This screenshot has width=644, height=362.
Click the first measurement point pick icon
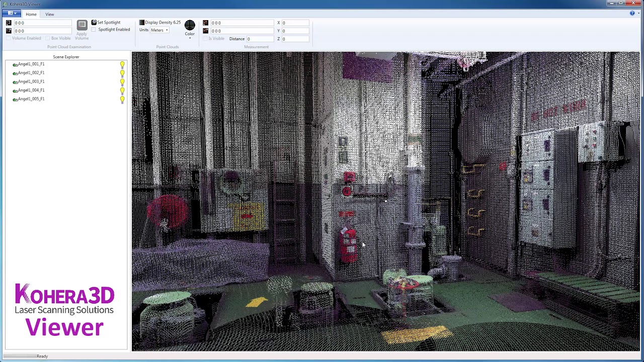[x=205, y=23]
